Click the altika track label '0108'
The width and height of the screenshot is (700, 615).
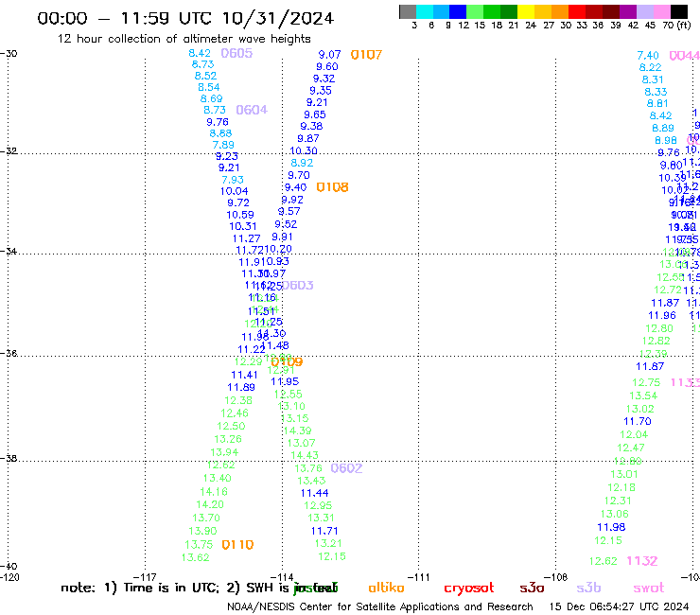point(333,187)
